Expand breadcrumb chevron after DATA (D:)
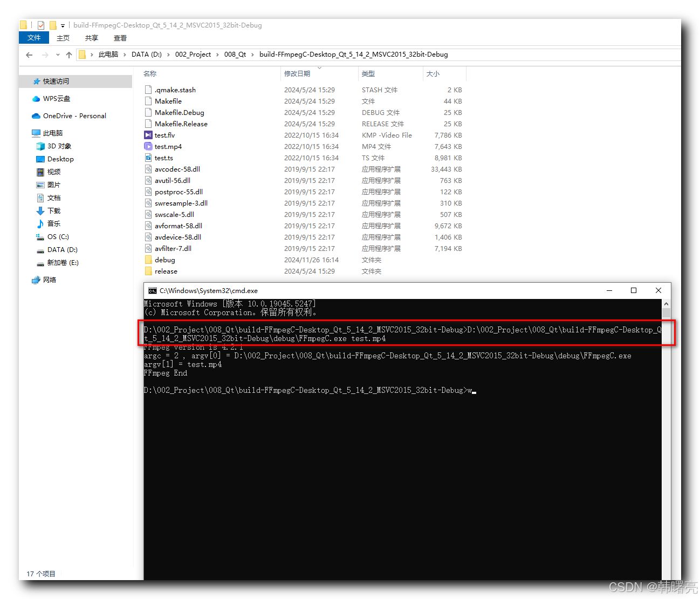700x599 pixels. coord(168,55)
